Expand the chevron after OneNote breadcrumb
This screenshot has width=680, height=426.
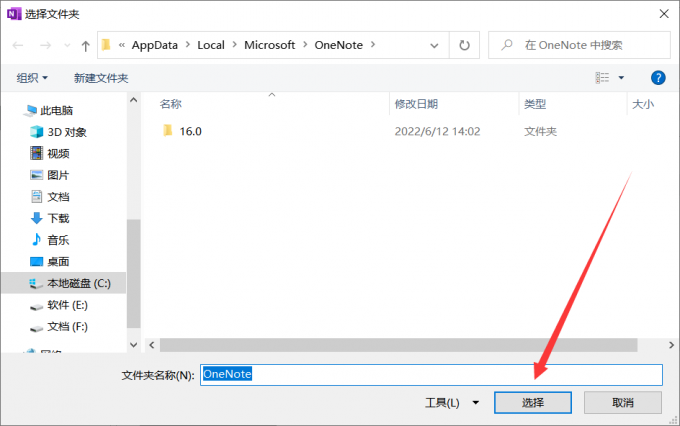click(x=373, y=44)
